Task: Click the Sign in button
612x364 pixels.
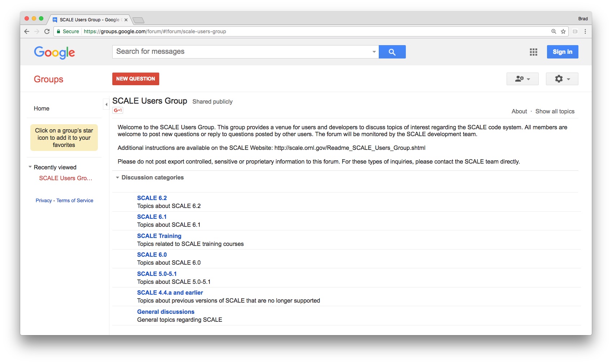Action: (x=563, y=52)
